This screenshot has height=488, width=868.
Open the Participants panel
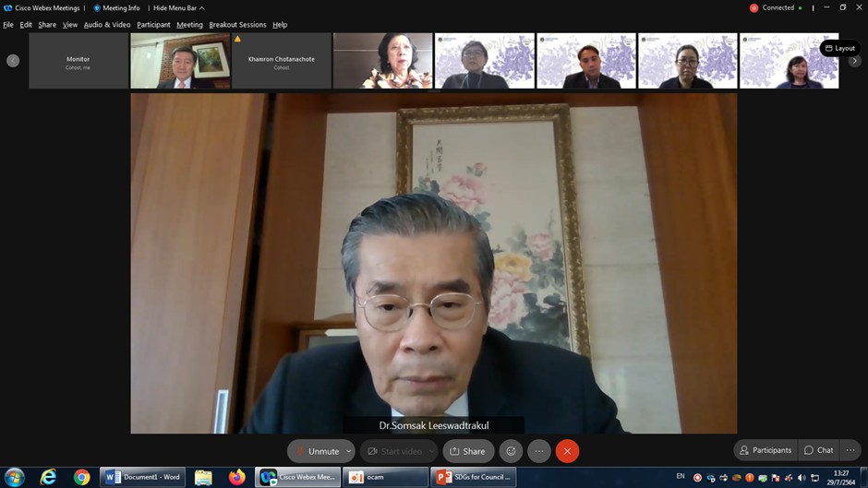766,450
